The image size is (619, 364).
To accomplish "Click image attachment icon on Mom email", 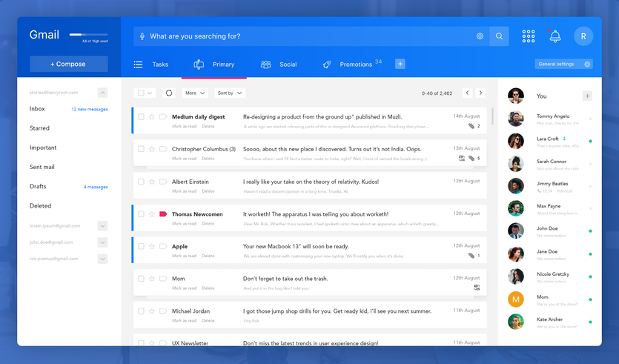I will point(477,288).
